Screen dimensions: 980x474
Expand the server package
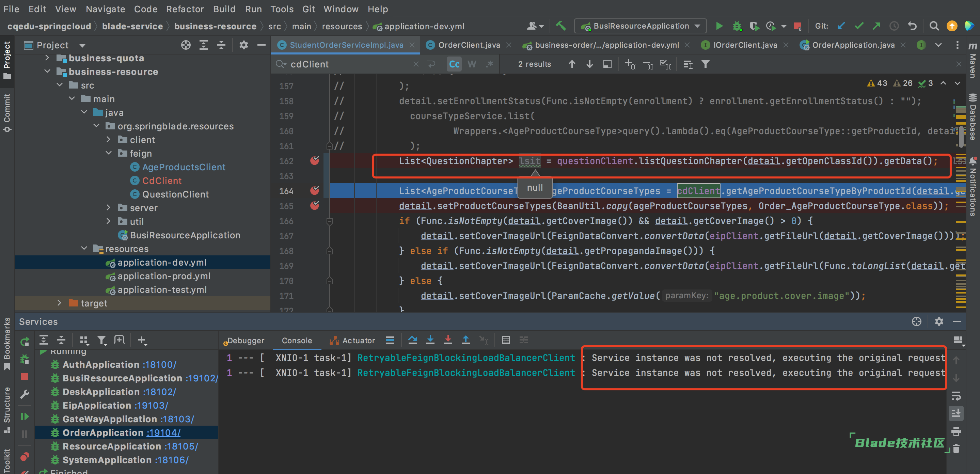click(108, 208)
